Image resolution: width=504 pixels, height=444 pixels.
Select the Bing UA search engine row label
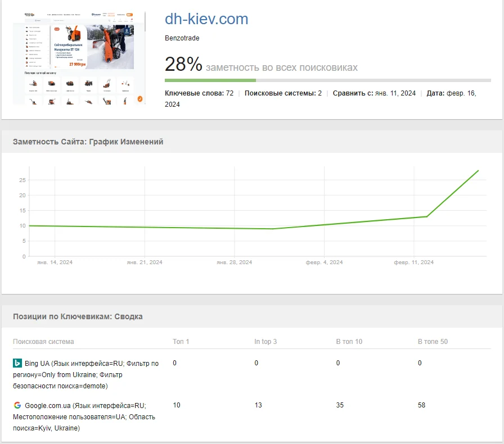point(86,375)
